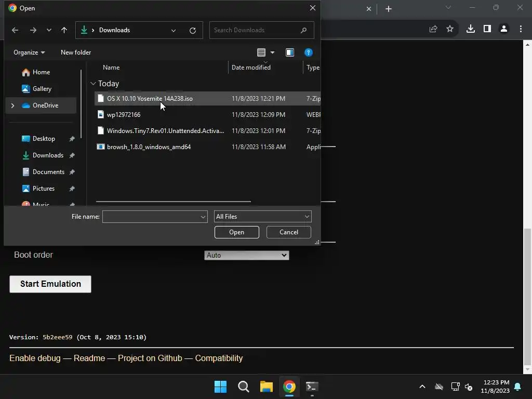Screen dimensions: 532x399
Task: Collapse the Today group
Action: 93,84
